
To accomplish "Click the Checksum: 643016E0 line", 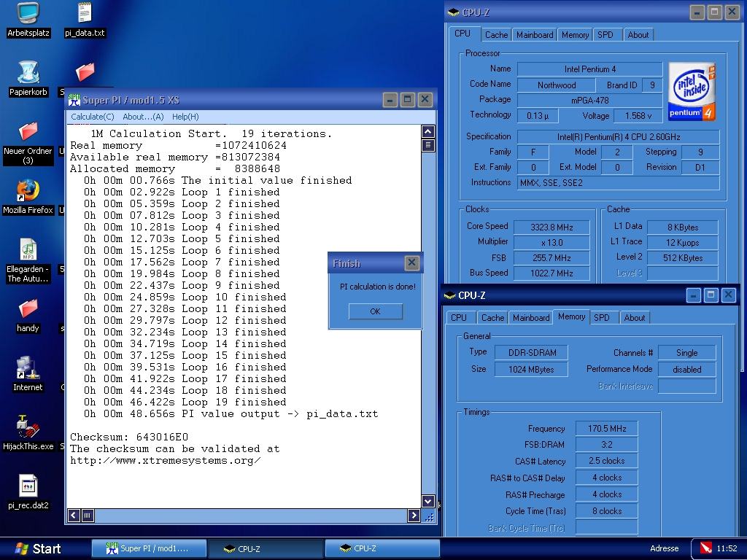I will [x=129, y=437].
